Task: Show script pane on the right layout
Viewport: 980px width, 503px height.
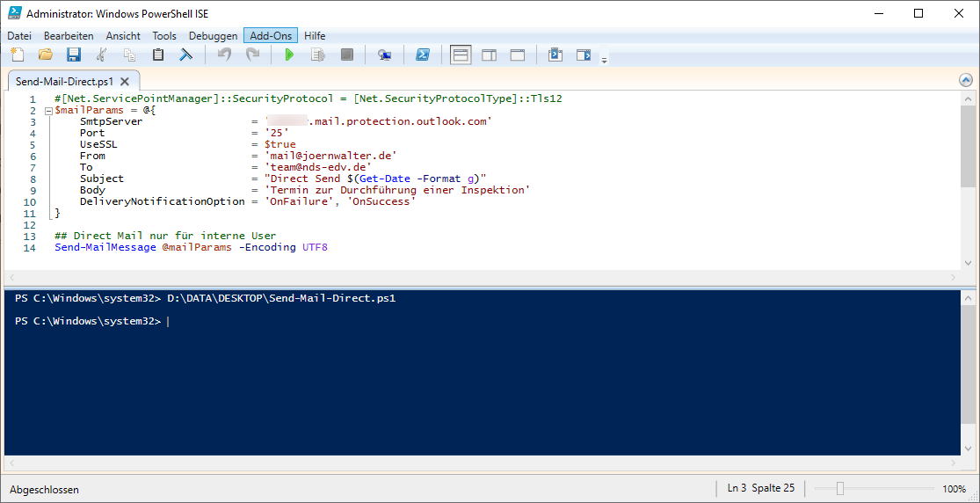Action: click(489, 55)
